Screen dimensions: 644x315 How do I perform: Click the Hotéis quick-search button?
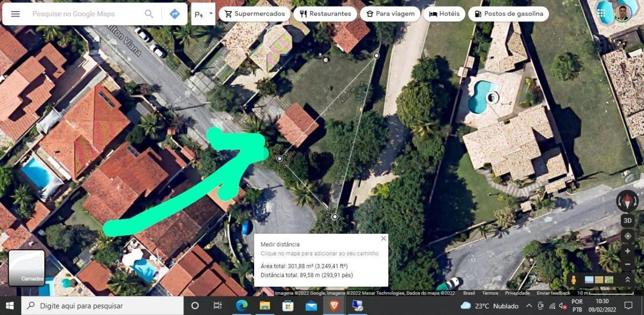coord(444,14)
